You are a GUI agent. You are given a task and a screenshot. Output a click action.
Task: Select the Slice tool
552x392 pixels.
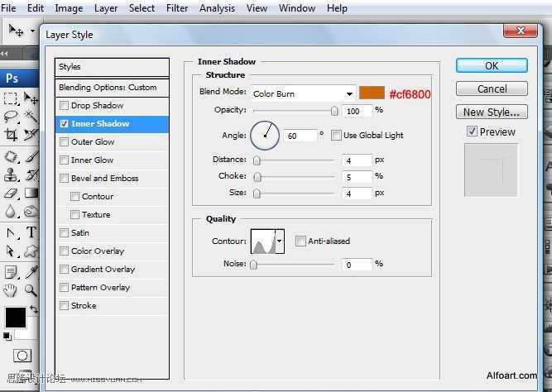[31, 135]
